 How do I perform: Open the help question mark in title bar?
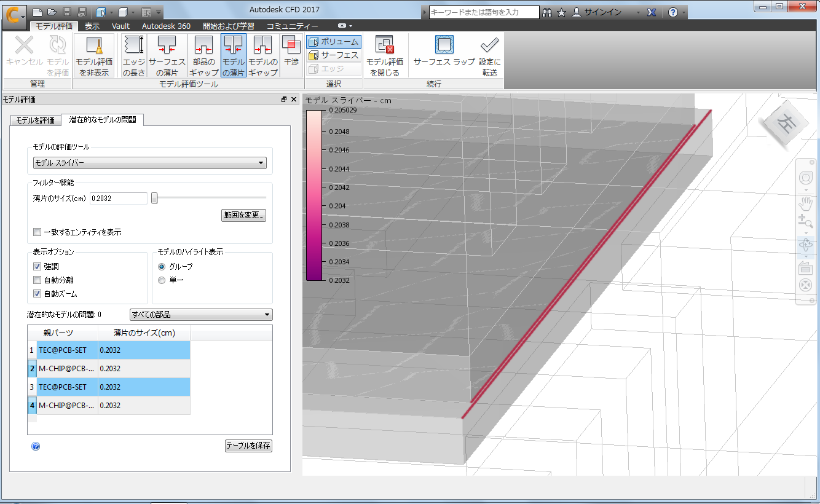pyautogui.click(x=672, y=12)
